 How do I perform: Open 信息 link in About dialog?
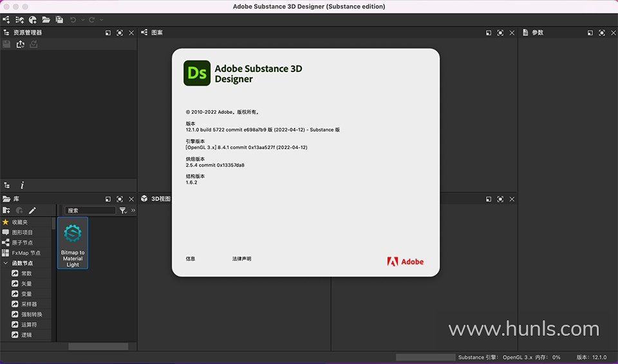coord(191,259)
